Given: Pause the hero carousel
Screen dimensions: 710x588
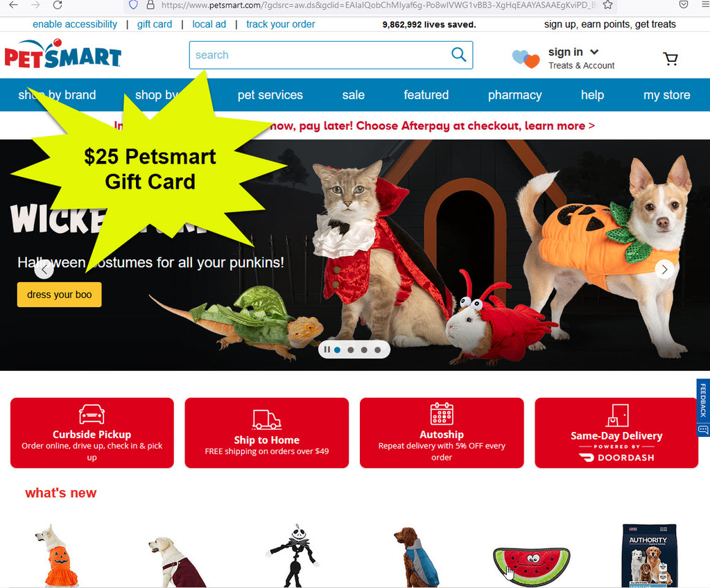Looking at the screenshot, I should coord(327,349).
